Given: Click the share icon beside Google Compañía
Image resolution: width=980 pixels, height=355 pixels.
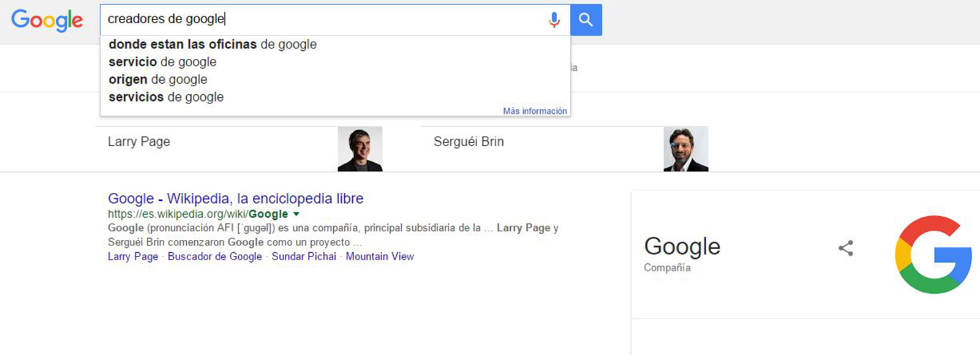Looking at the screenshot, I should tap(846, 248).
